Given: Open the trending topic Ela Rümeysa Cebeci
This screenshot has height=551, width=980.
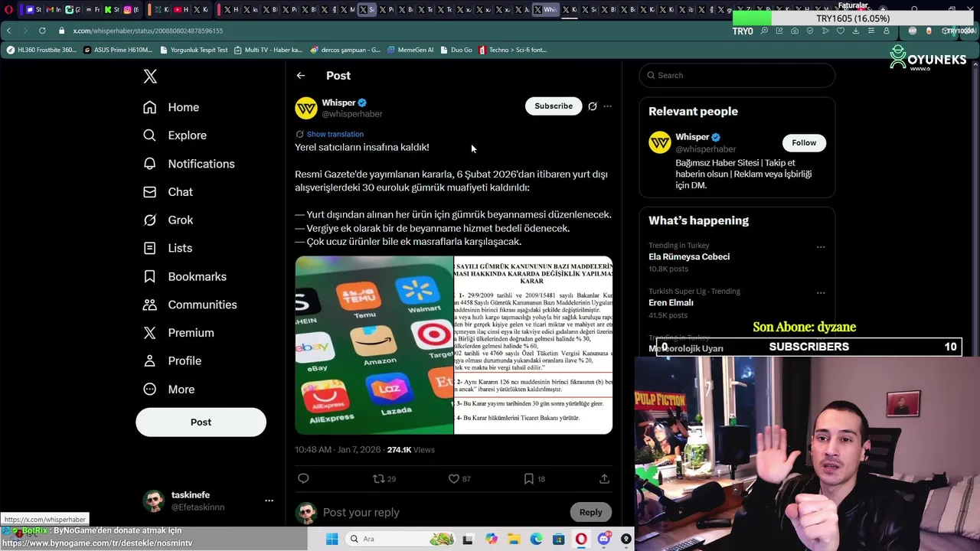Looking at the screenshot, I should point(689,257).
